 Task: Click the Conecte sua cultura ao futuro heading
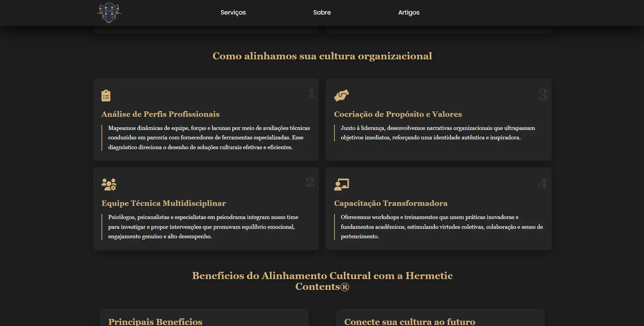tap(410, 322)
